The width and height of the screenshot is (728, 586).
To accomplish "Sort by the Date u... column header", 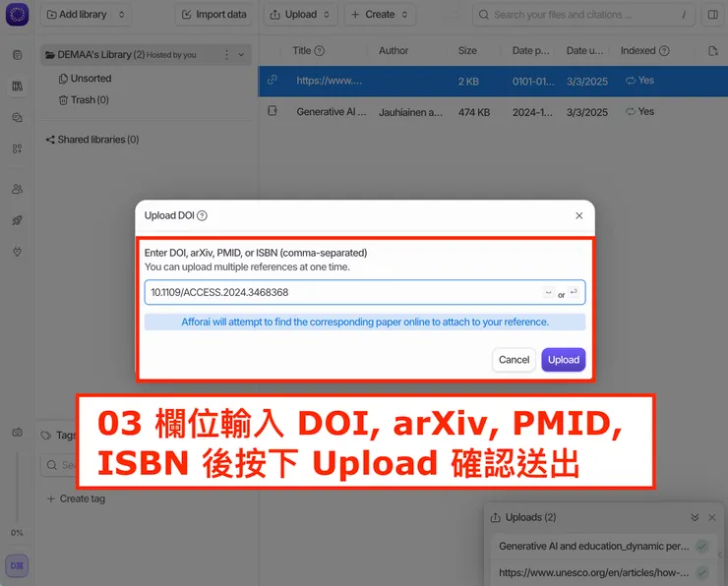I will coord(584,51).
